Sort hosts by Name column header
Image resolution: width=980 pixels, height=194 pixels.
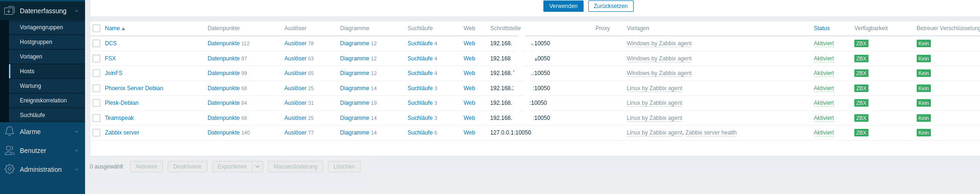(112, 28)
